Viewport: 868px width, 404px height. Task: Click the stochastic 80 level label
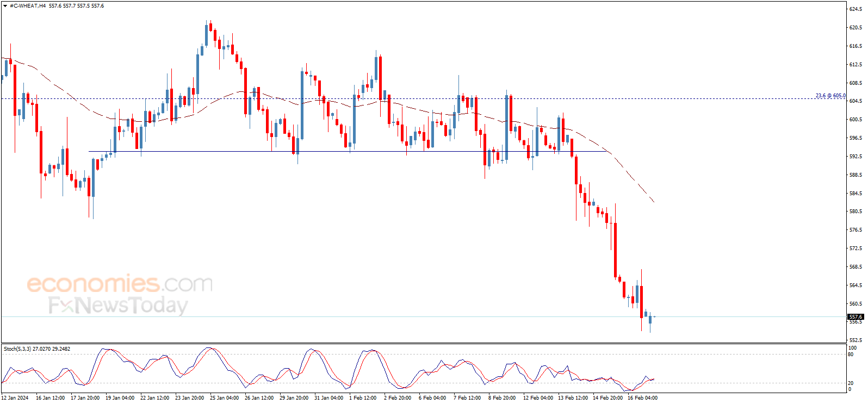coord(851,355)
